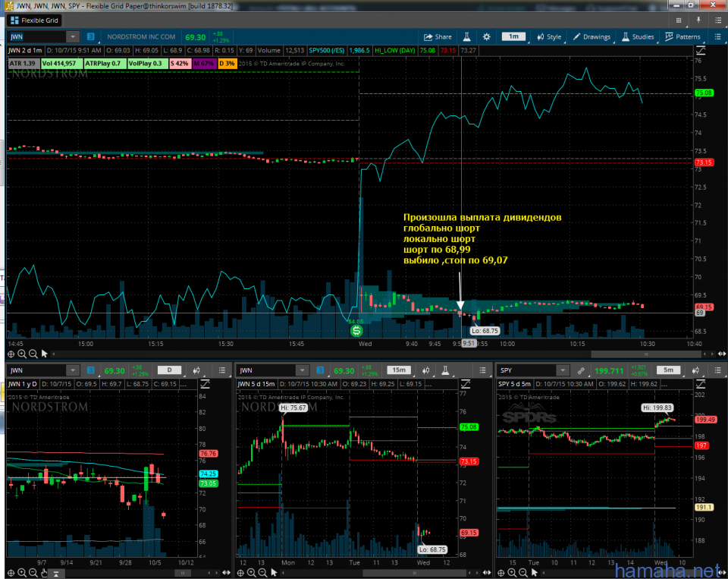728x579 pixels.
Task: Zoom in on the 15m chart with magnifier plus
Action: (x=251, y=573)
